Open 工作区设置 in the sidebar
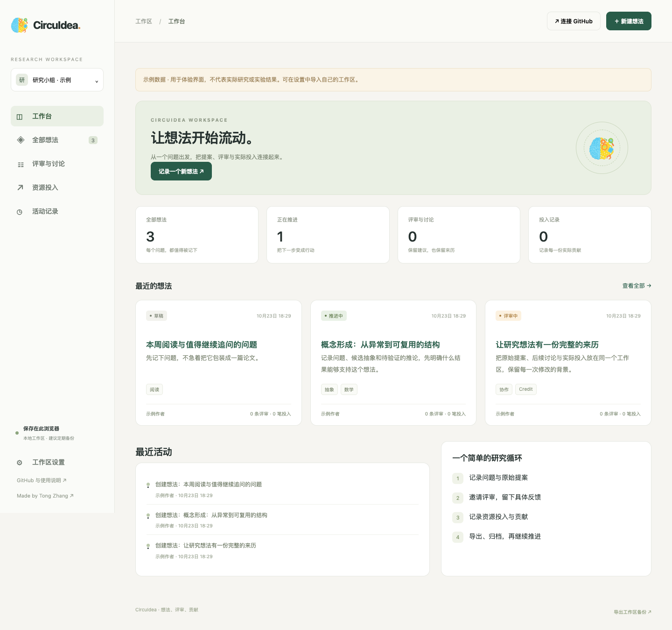Image resolution: width=672 pixels, height=630 pixels. (x=57, y=462)
